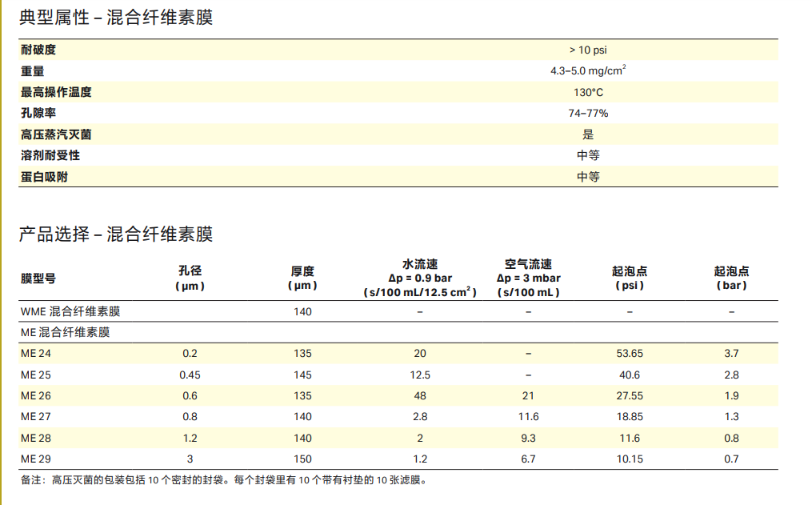Select the 最高操作温度 property label
The width and height of the screenshot is (812, 505).
(x=56, y=92)
